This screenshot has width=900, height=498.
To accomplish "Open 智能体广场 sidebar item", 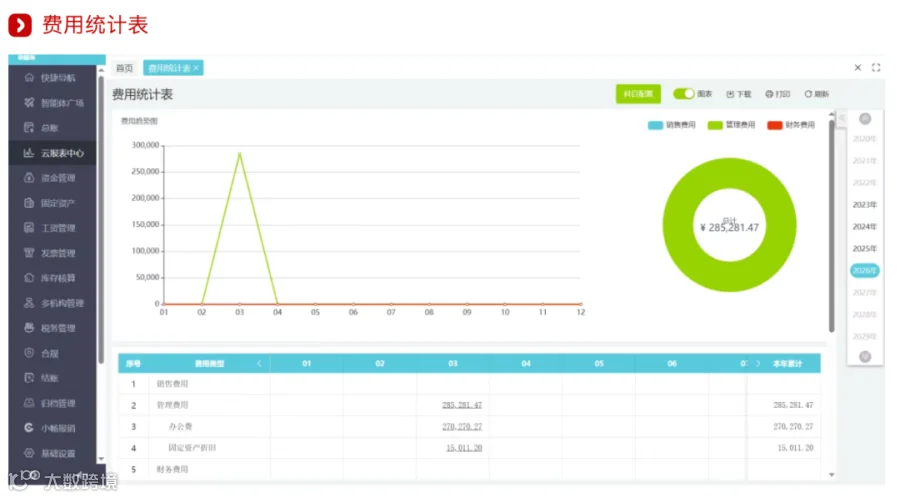I will pos(52,103).
